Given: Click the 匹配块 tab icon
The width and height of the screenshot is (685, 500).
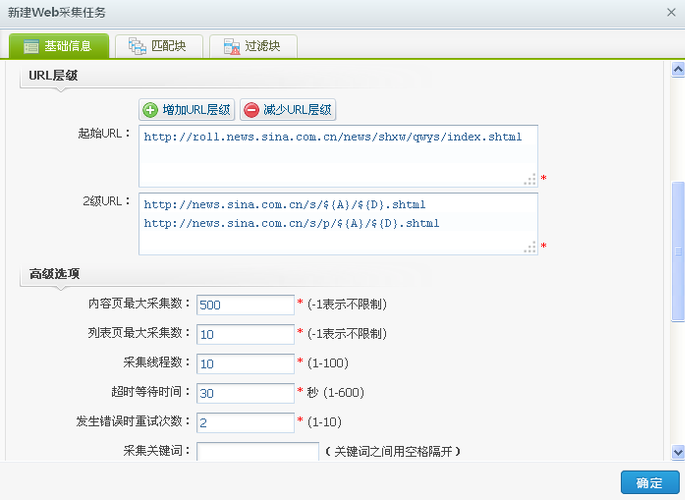Looking at the screenshot, I should (x=135, y=46).
